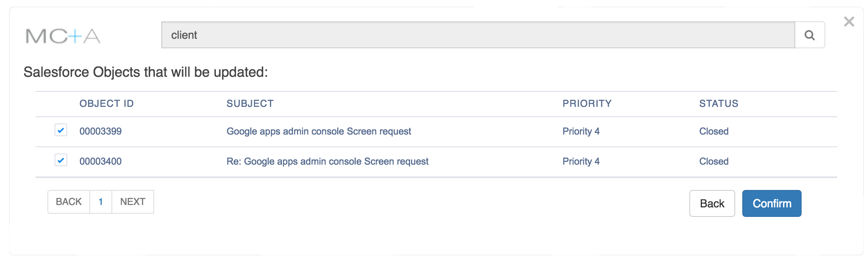Go to the pagination BACK page
The width and height of the screenshot is (868, 262).
tap(69, 202)
